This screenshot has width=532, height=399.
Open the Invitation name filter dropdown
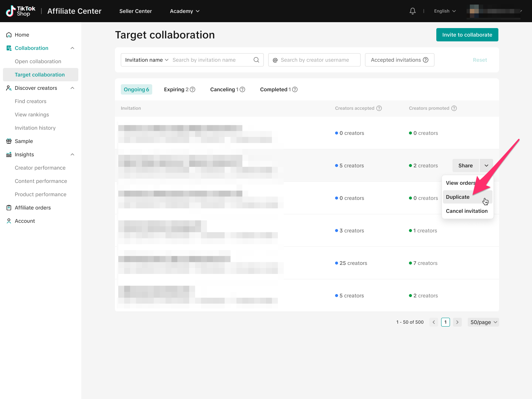point(147,60)
